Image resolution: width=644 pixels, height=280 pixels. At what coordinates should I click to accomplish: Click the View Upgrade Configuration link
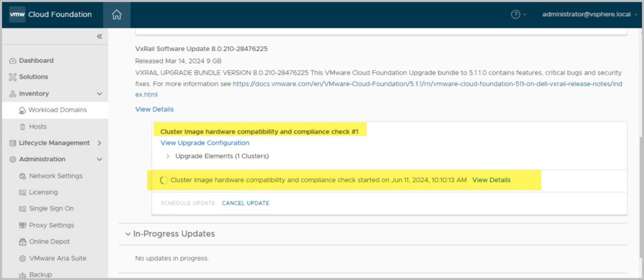[x=204, y=143]
